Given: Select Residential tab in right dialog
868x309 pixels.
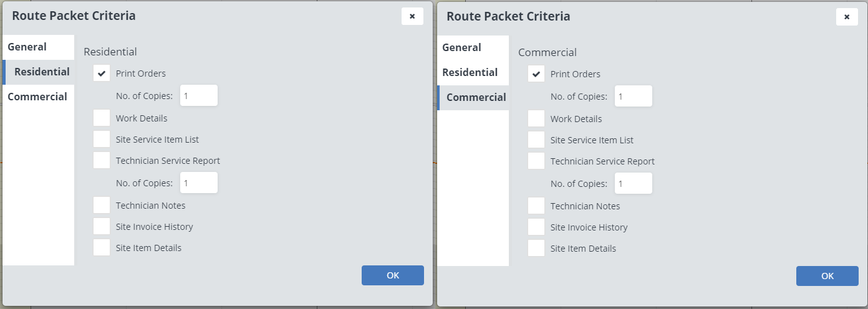Looking at the screenshot, I should tap(470, 72).
